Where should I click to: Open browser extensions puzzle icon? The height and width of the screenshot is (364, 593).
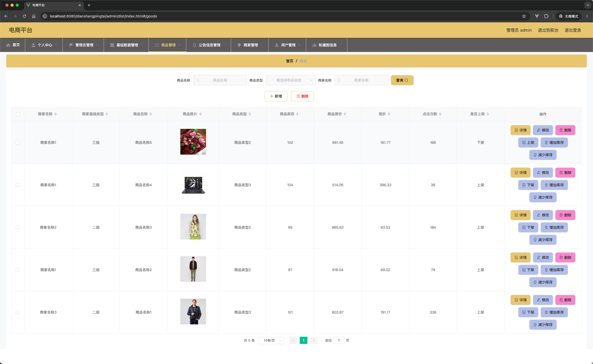click(546, 16)
